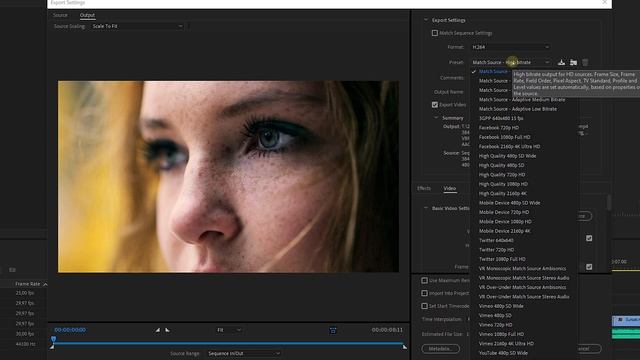The image size is (640, 360).
Task: Open the Preset dropdown field
Action: click(x=510, y=62)
